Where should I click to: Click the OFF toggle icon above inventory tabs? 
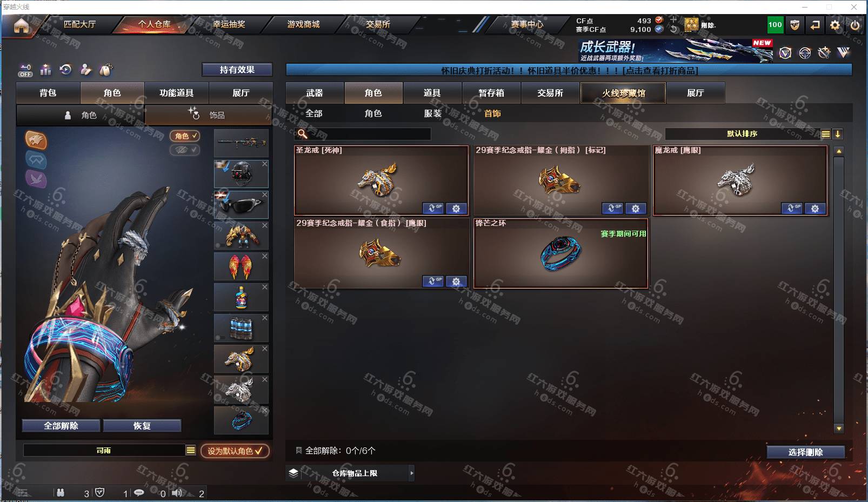click(x=25, y=70)
